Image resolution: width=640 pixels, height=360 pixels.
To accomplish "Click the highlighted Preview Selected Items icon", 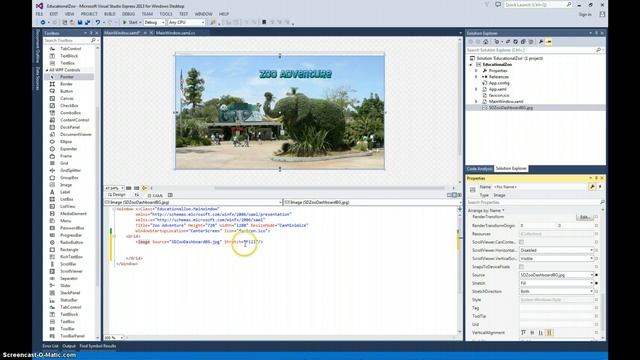I will 549,42.
